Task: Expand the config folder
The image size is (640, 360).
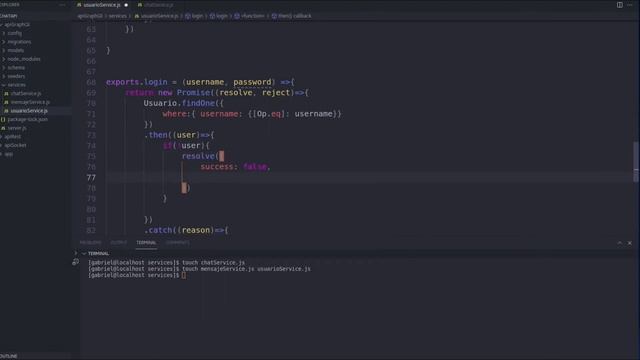Action: (14, 33)
